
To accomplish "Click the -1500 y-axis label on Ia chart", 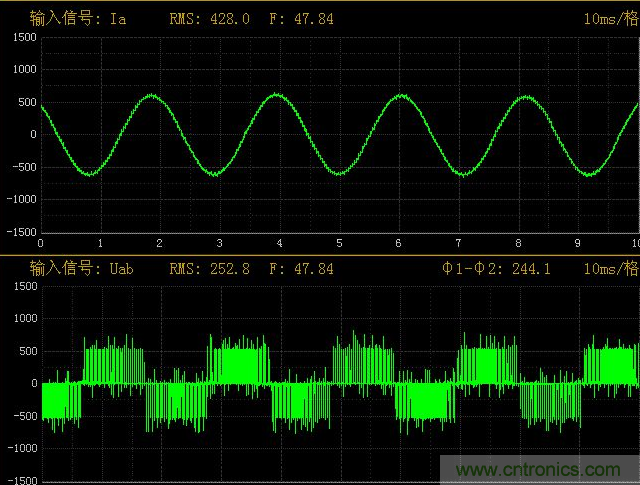I will click(x=22, y=232).
